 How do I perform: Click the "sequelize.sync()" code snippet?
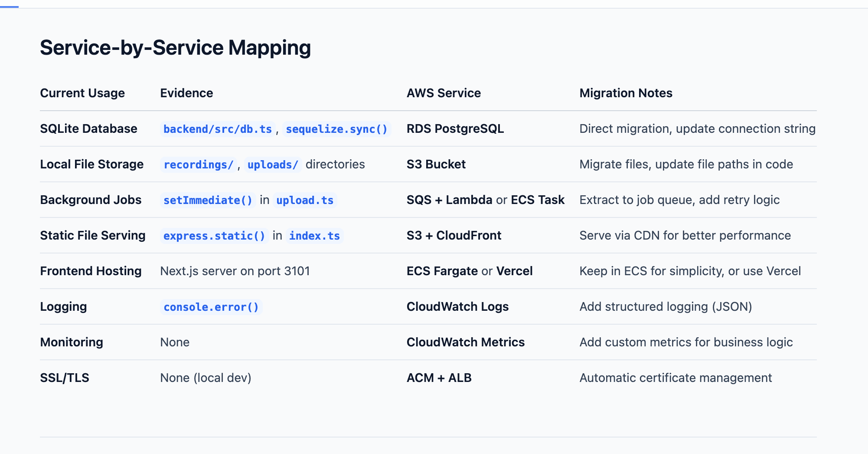(337, 129)
